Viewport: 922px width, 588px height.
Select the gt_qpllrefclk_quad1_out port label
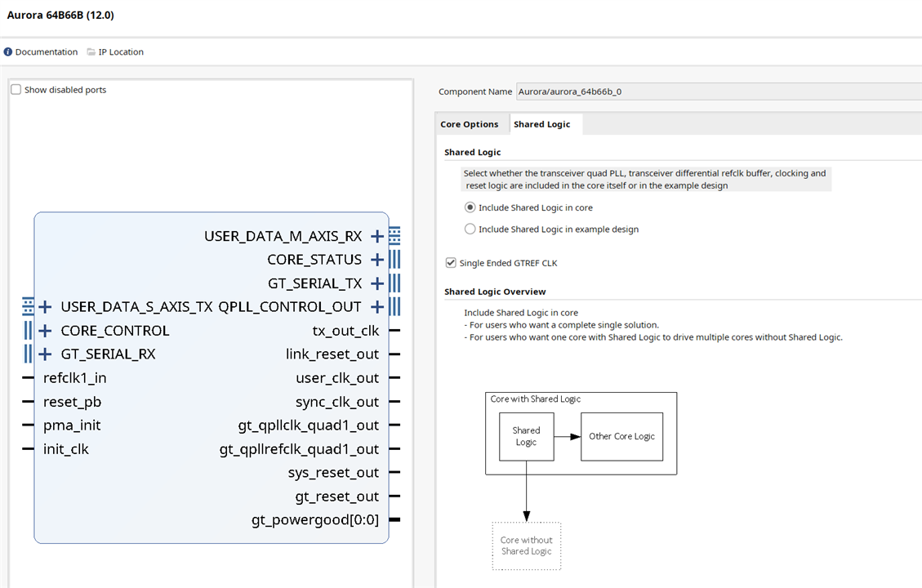(299, 450)
